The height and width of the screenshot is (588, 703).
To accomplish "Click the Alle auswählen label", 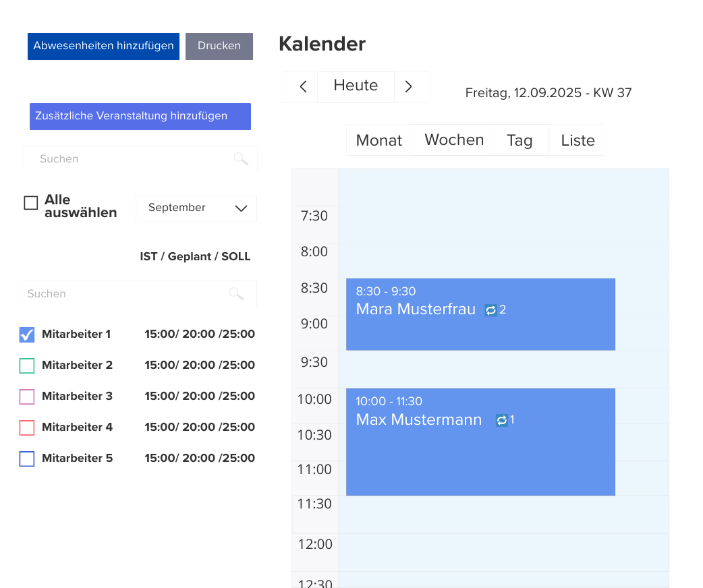I will click(x=81, y=206).
